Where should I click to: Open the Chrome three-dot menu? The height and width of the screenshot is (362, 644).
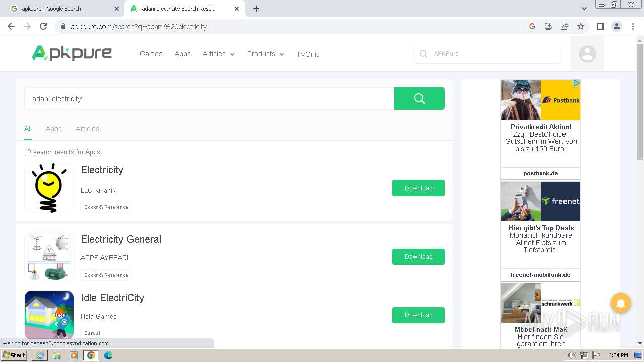(633, 26)
